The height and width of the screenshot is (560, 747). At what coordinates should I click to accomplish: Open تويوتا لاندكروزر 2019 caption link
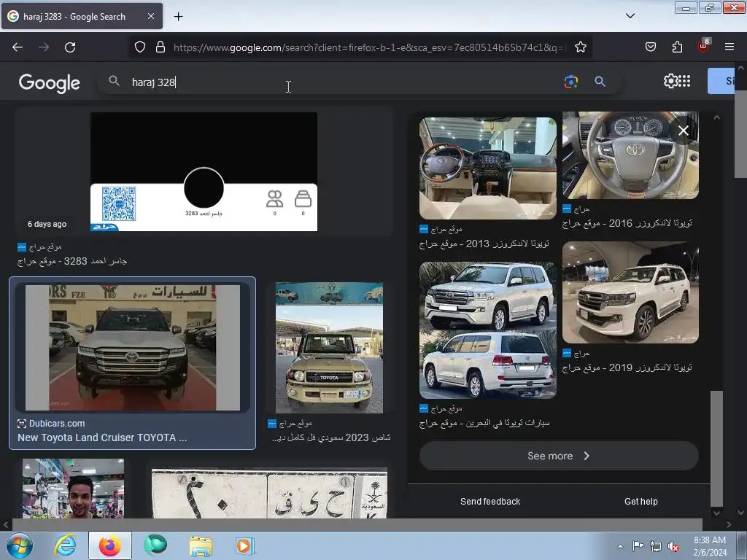tap(627, 367)
